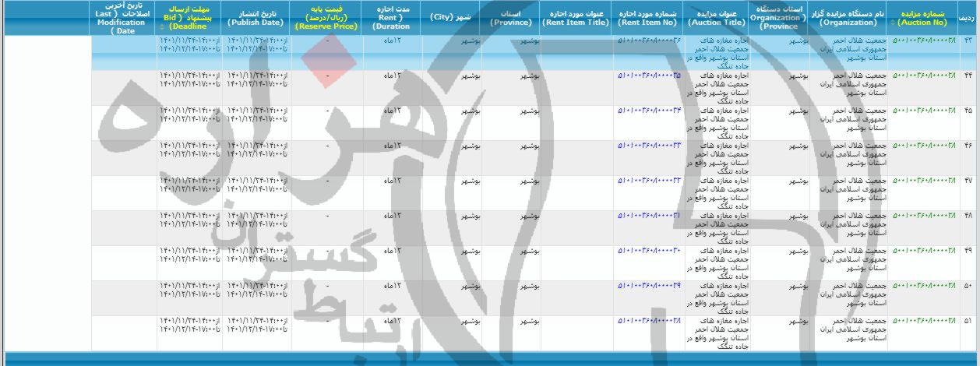The image size is (980, 366).
Task: Open rent item number ending in ۳۳ in row ۴۶
Action: click(x=650, y=146)
